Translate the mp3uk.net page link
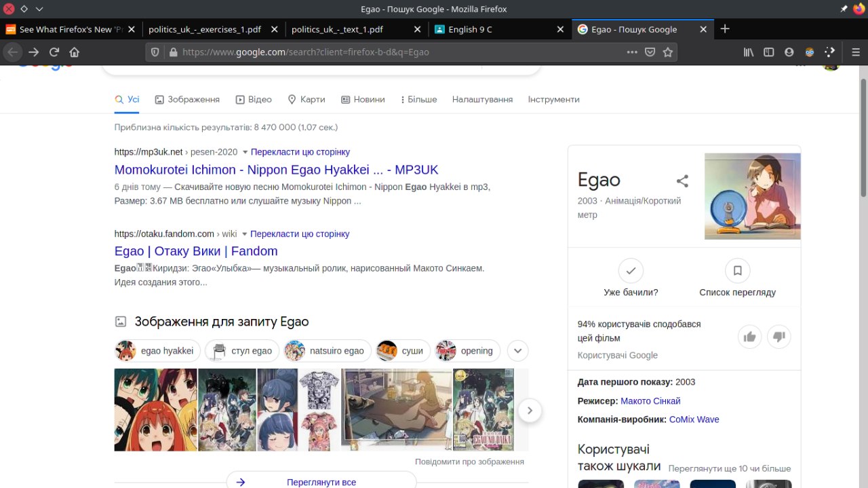 coord(300,152)
